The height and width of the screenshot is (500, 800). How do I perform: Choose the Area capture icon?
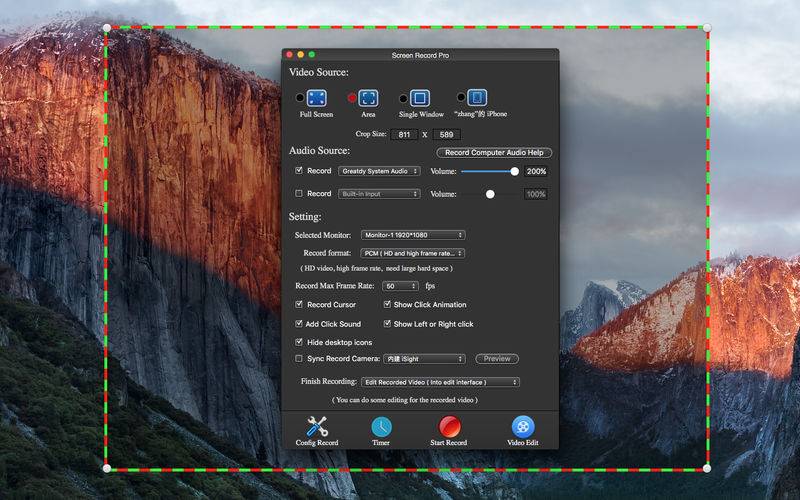(368, 98)
